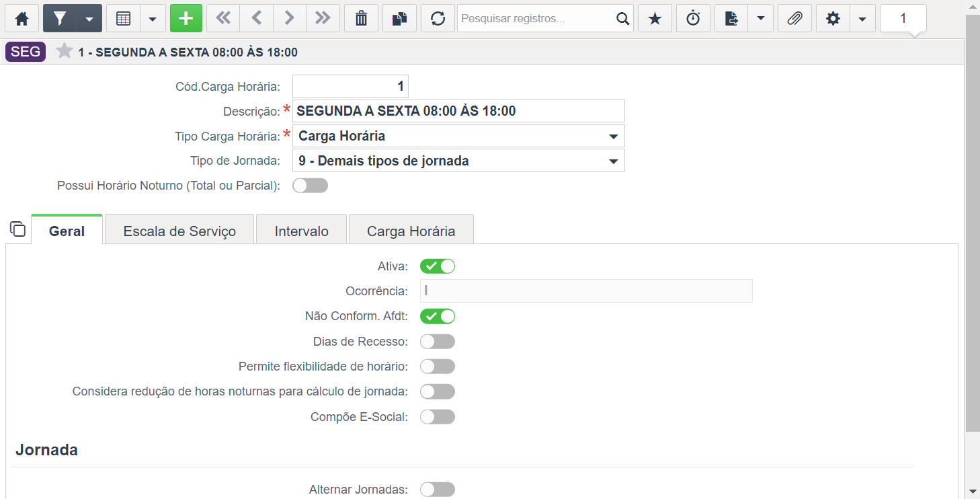The width and height of the screenshot is (980, 499).
Task: Open the Carga Horária tab
Action: (411, 231)
